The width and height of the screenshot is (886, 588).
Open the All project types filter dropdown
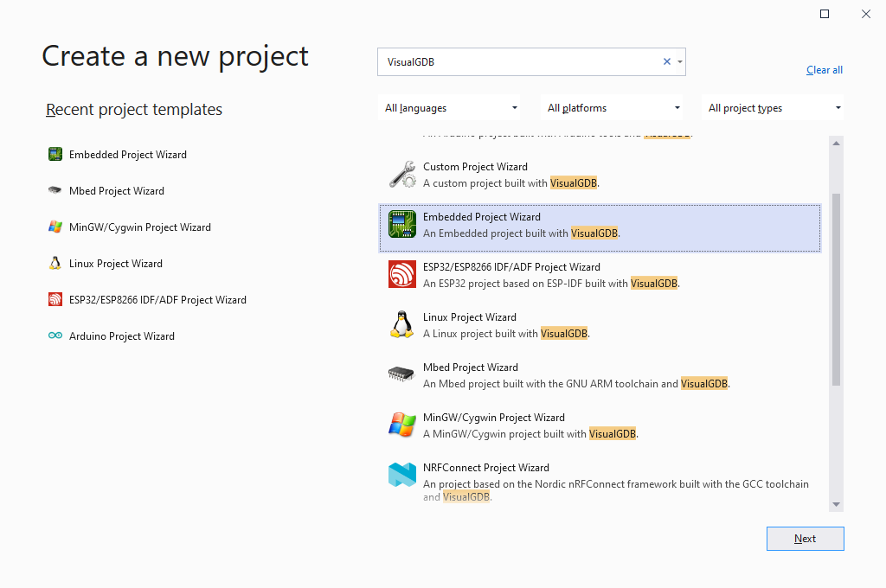(773, 108)
